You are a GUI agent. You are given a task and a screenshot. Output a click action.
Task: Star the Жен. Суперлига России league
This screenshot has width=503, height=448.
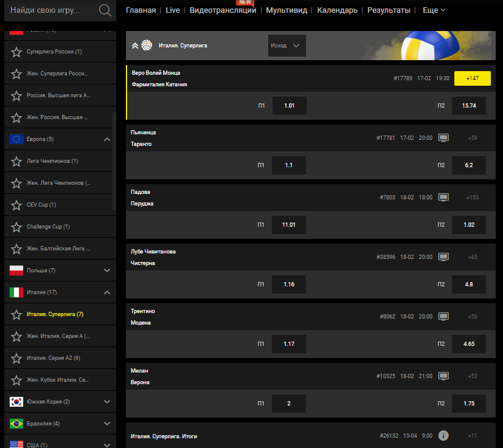tap(16, 74)
